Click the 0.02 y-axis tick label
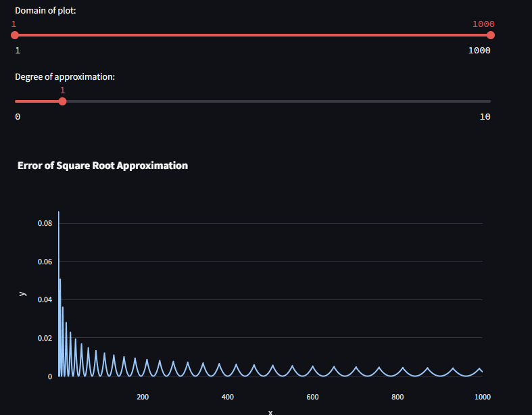Viewport: 532px width, 415px height. (44, 338)
